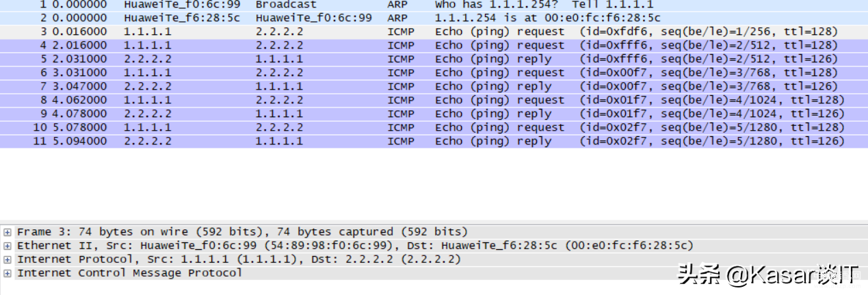
Task: Click the Internet Protocol Src 1.1.1.1 line
Action: pos(239,259)
